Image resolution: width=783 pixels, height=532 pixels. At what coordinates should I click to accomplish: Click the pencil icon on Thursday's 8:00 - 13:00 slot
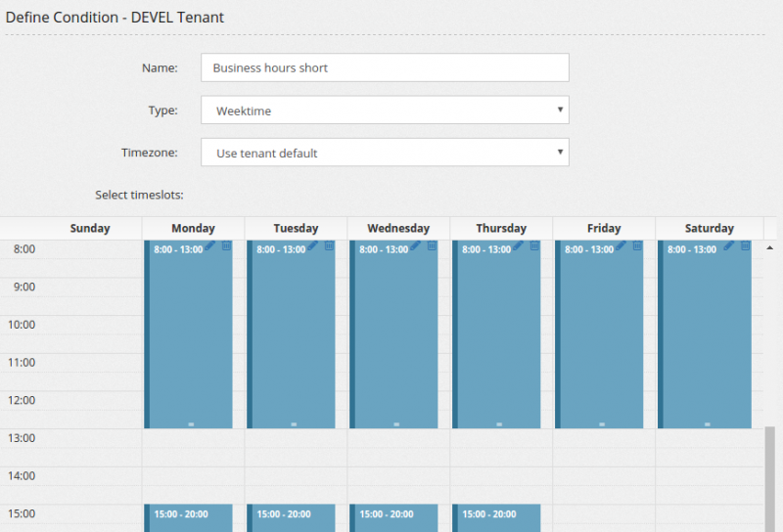(x=519, y=246)
